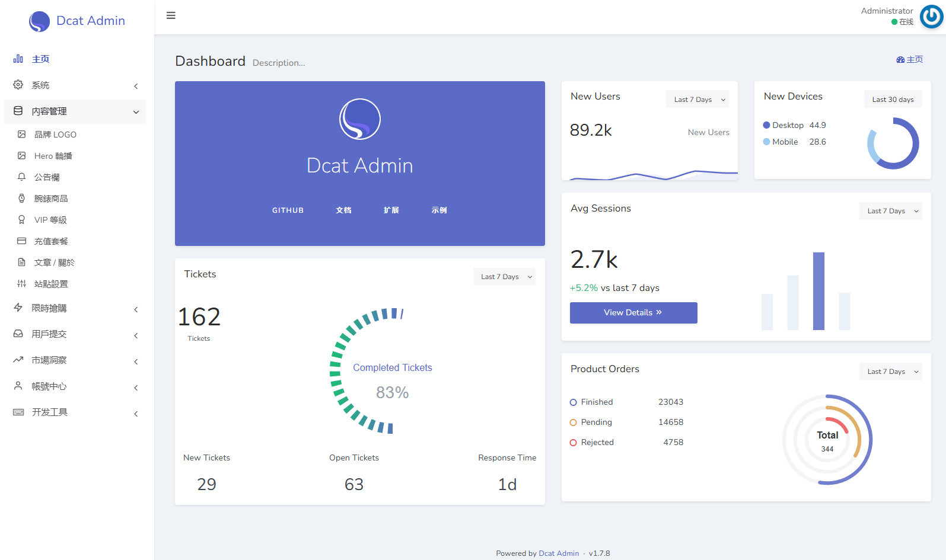Click the 内容管理 database icon
This screenshot has width=946, height=560.
[18, 111]
